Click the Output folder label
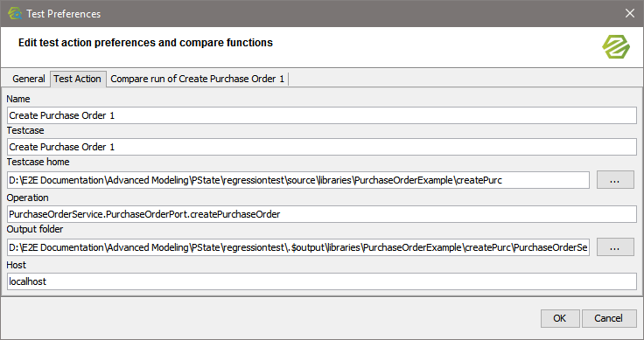Image resolution: width=644 pixels, height=340 pixels. point(35,229)
